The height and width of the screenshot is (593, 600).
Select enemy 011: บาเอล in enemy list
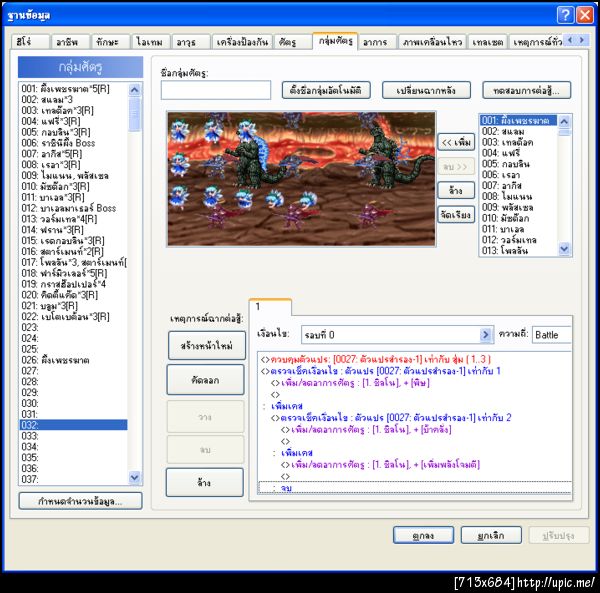[x=519, y=229]
